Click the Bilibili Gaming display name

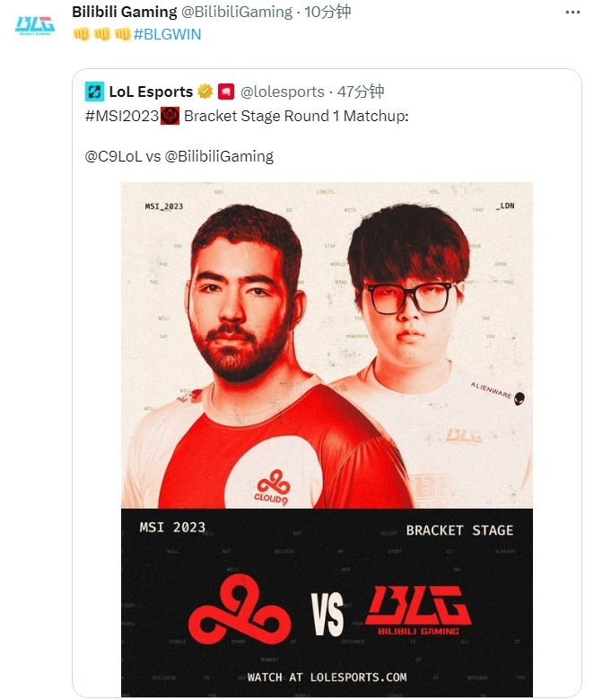pos(125,12)
